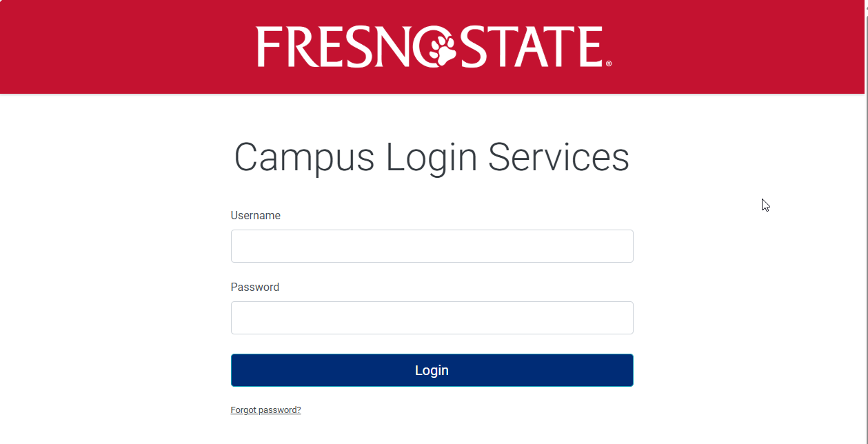Screen dimensions: 868x444
Task: Click the word Login in page heading
Action: tap(431, 158)
